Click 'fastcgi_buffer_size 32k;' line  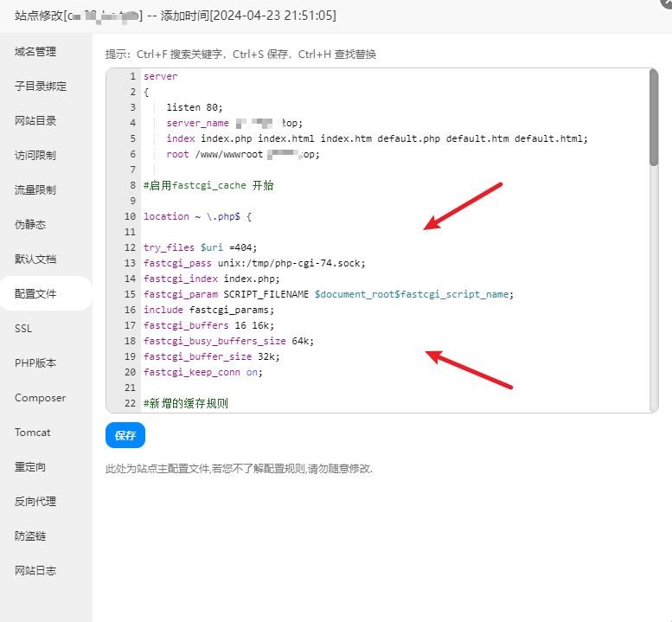212,356
